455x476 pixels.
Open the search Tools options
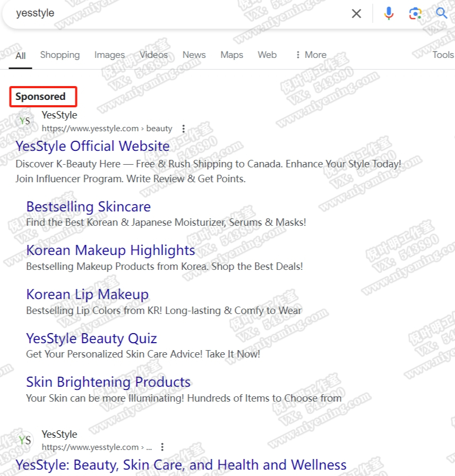pos(443,55)
